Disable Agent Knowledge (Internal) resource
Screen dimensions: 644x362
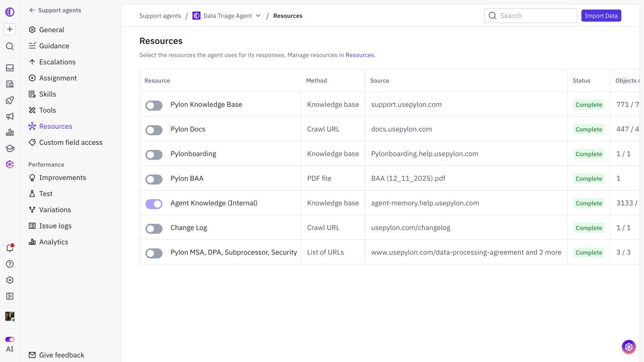(154, 204)
